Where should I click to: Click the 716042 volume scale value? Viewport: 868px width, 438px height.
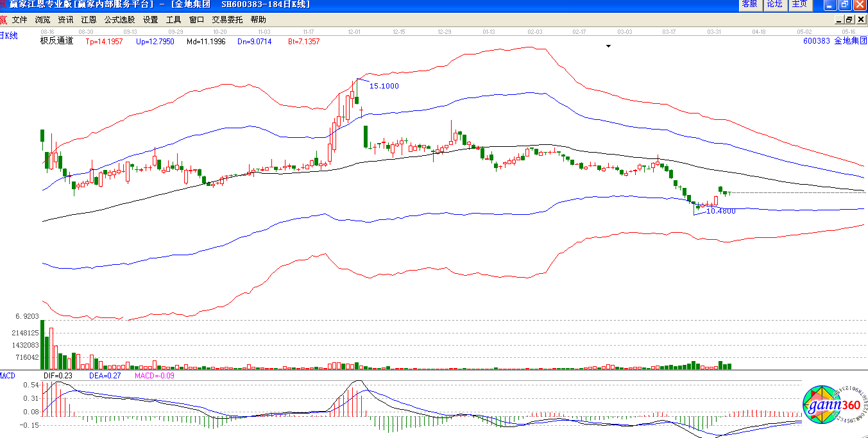[x=28, y=357]
